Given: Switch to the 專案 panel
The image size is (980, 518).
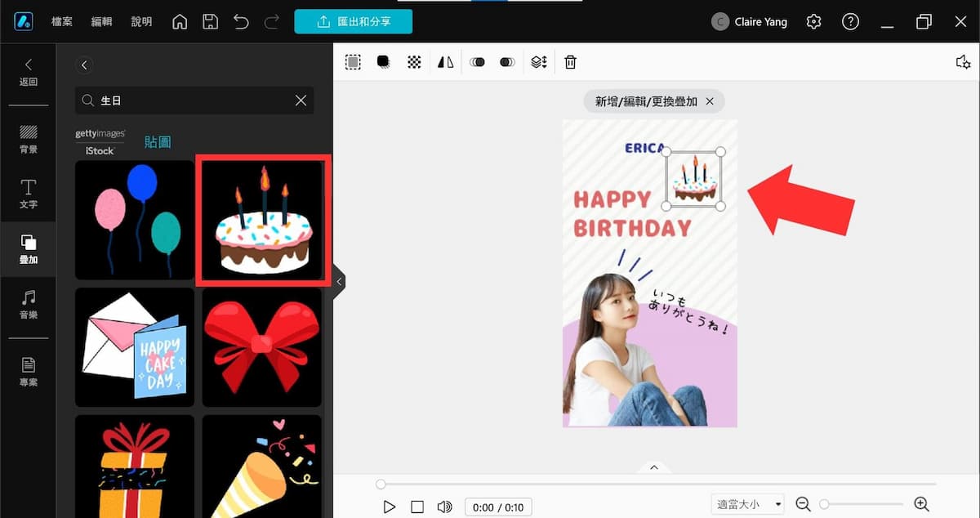Looking at the screenshot, I should pos(29,372).
